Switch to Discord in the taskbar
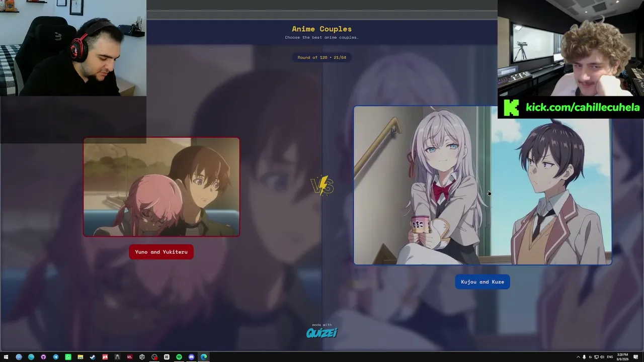 pos(191,357)
